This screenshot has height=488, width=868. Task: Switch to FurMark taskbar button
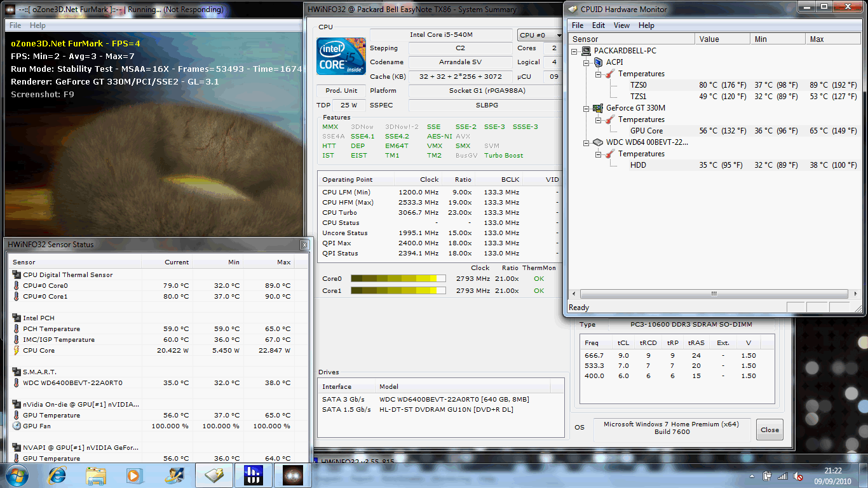tap(292, 475)
